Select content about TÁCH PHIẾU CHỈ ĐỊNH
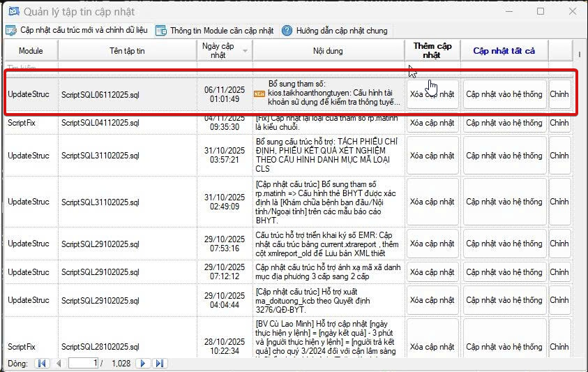Image resolution: width=588 pixels, height=372 pixels. (327, 155)
